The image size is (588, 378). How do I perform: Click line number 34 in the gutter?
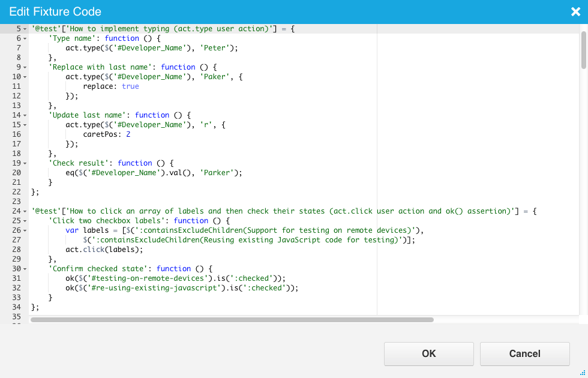[17, 307]
